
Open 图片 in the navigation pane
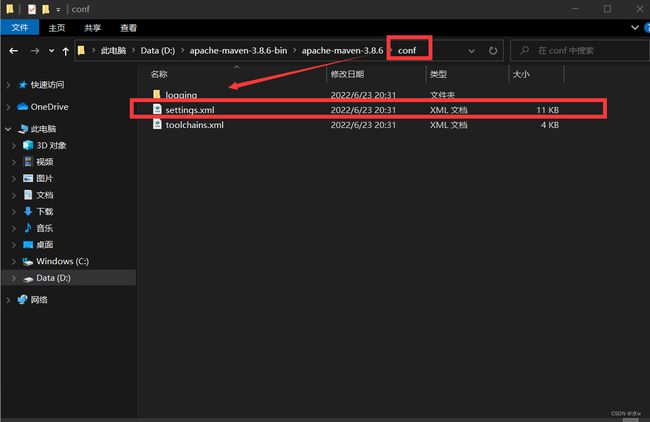point(45,178)
